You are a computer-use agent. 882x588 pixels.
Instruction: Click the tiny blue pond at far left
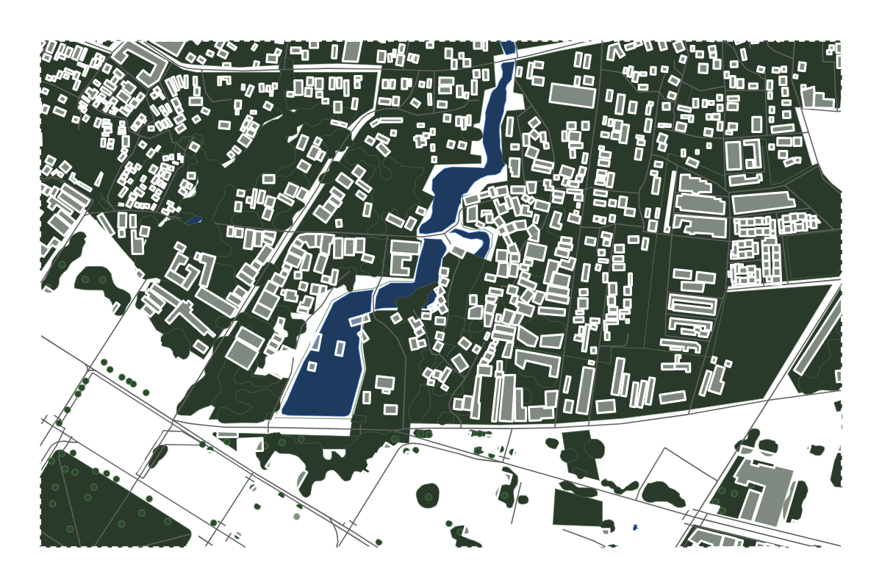194,220
